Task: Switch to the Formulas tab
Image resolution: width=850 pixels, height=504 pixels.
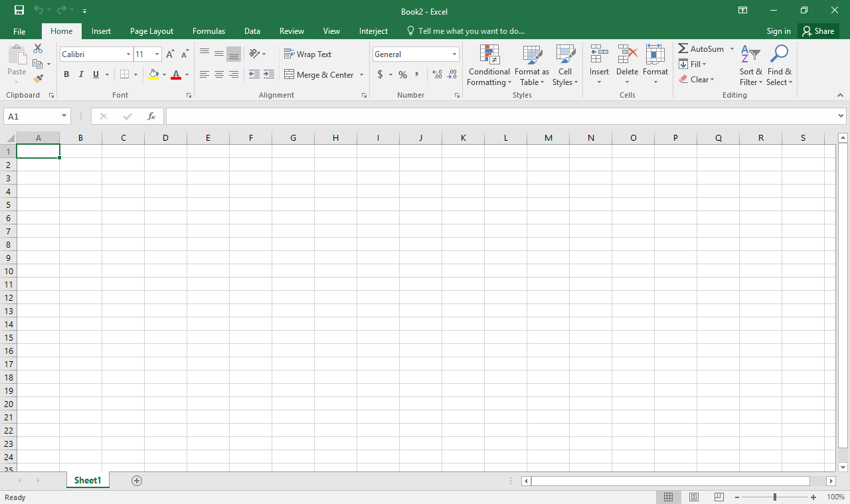Action: coord(209,31)
